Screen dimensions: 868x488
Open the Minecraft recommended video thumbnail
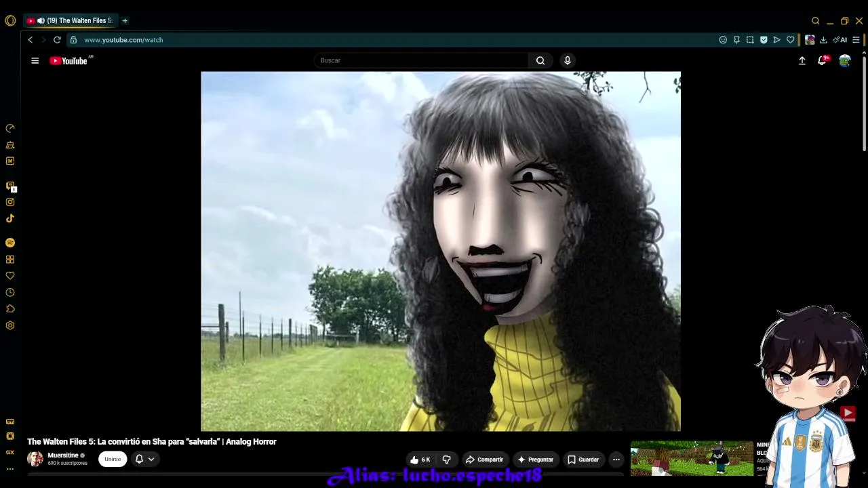click(692, 459)
